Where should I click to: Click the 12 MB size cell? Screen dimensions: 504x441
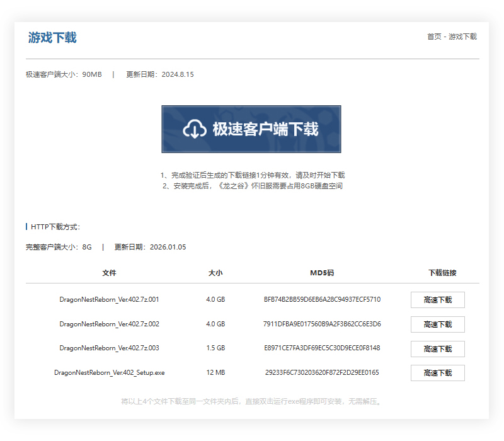[215, 372]
